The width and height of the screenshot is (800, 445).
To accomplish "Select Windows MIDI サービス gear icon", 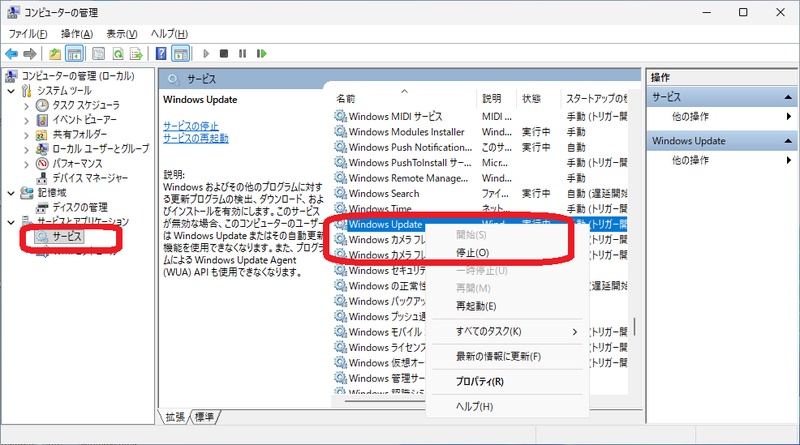I will (340, 116).
